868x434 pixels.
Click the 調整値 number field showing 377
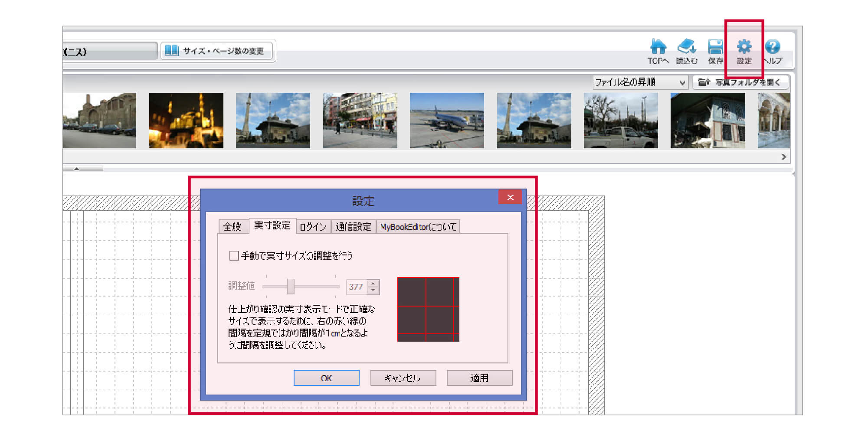(x=357, y=287)
